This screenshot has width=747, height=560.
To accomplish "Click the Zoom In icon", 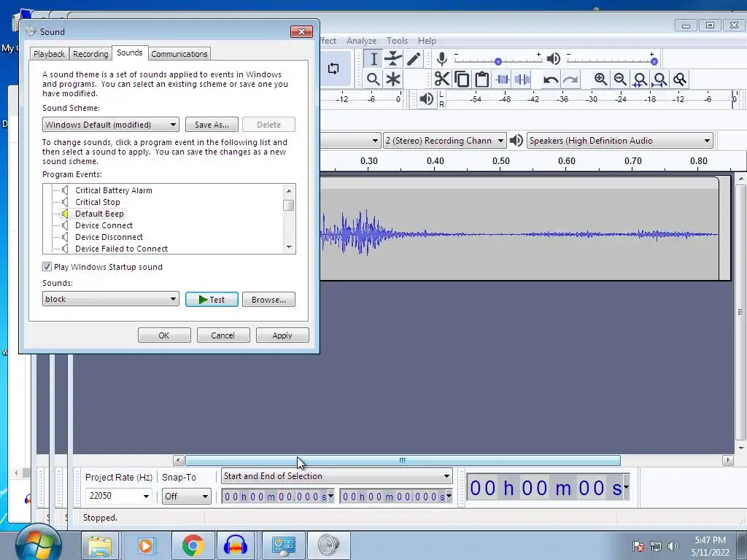I will click(601, 79).
